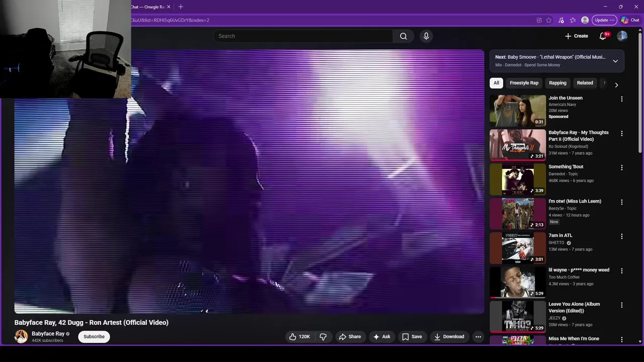Click the Ron Artest video title text

tap(92, 323)
